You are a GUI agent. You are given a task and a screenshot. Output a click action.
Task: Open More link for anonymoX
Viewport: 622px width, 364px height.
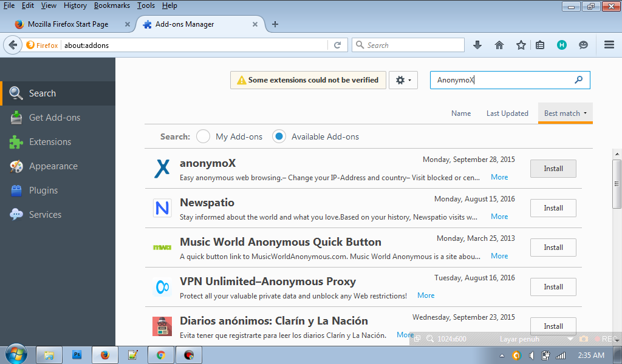click(x=499, y=177)
